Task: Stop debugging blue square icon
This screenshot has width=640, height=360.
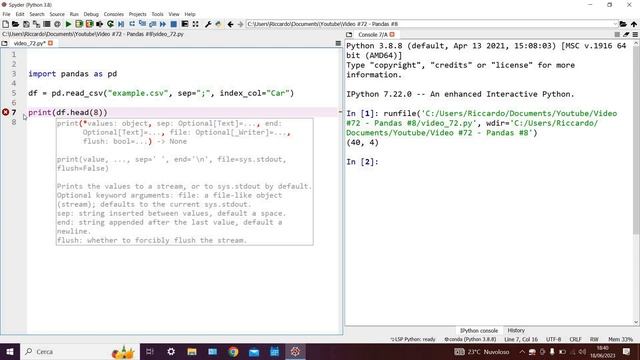Action: [x=173, y=24]
